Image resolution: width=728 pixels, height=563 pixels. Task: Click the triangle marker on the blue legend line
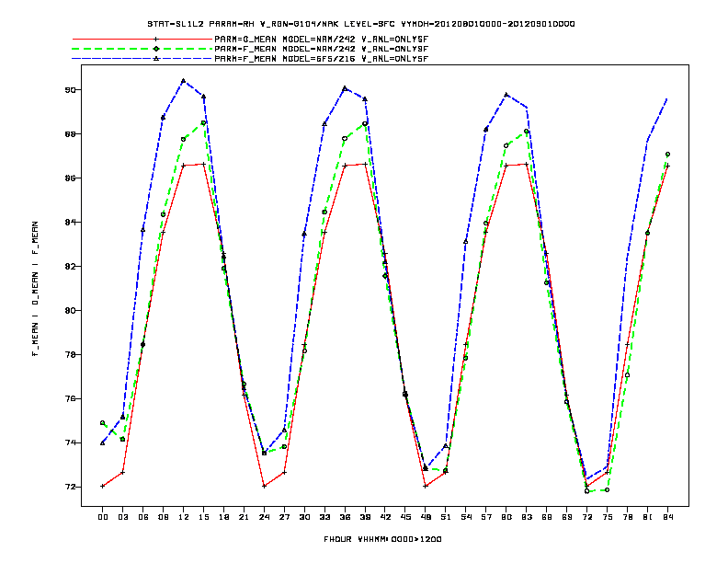(156, 59)
